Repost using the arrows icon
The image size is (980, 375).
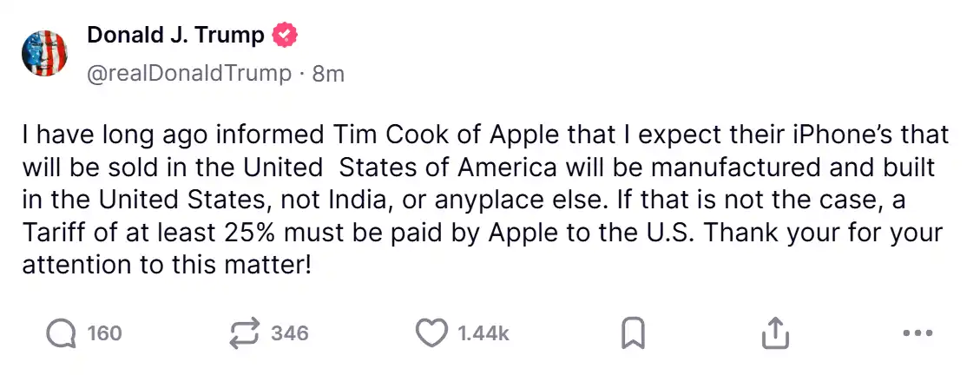tap(245, 332)
